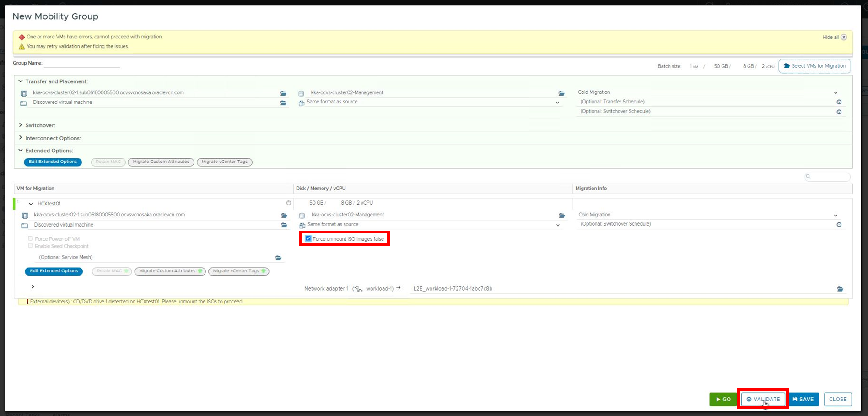
Task: Uncheck Force unmount ISO images checkbox
Action: [308, 238]
